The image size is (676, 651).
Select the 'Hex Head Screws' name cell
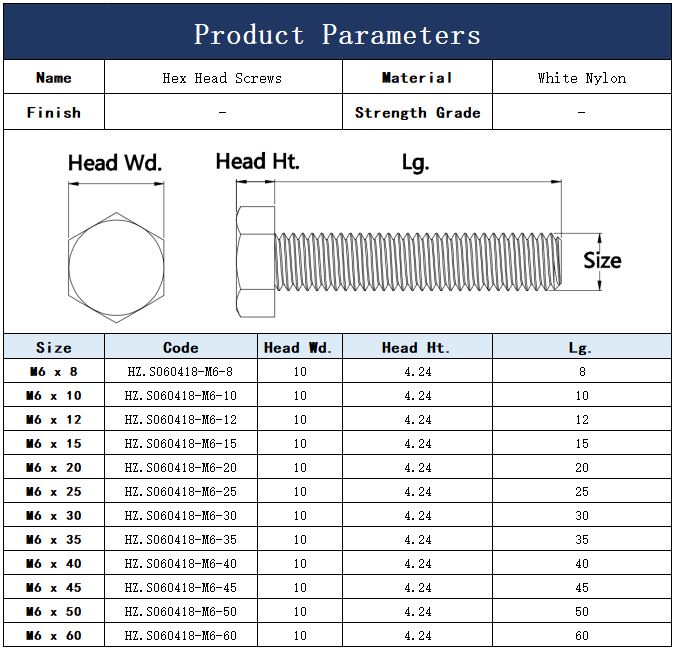click(x=222, y=78)
